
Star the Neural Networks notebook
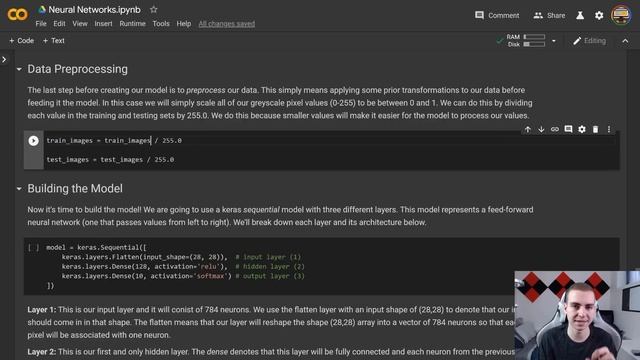(x=153, y=9)
